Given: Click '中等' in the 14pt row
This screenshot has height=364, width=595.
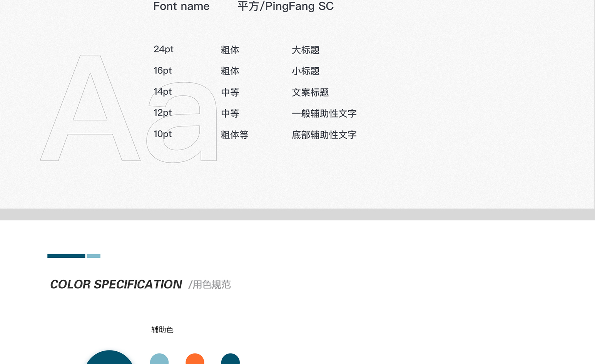Looking at the screenshot, I should coord(230,92).
